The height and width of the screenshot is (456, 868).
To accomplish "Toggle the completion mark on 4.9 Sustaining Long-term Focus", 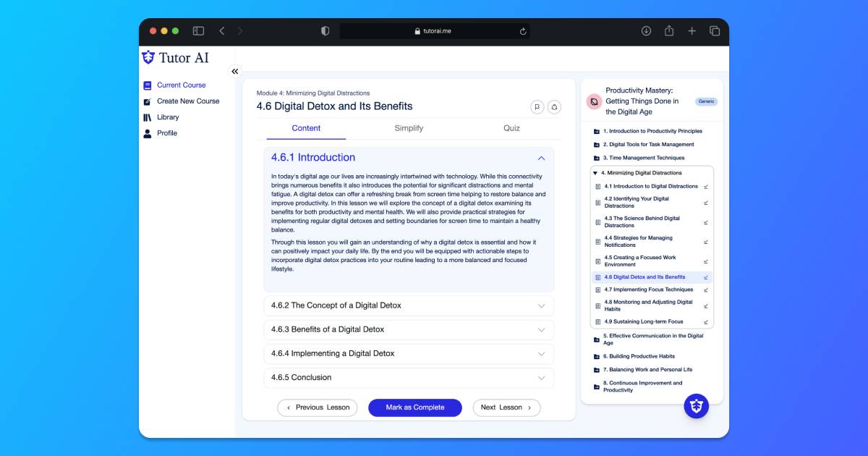I will 705,321.
